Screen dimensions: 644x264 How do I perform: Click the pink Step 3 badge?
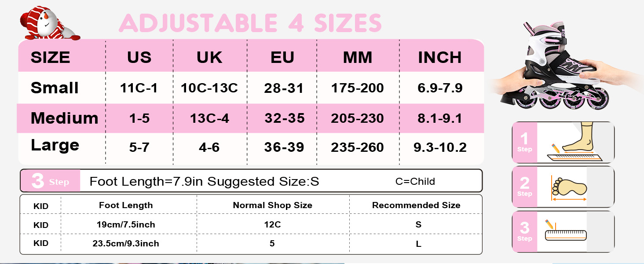50,181
